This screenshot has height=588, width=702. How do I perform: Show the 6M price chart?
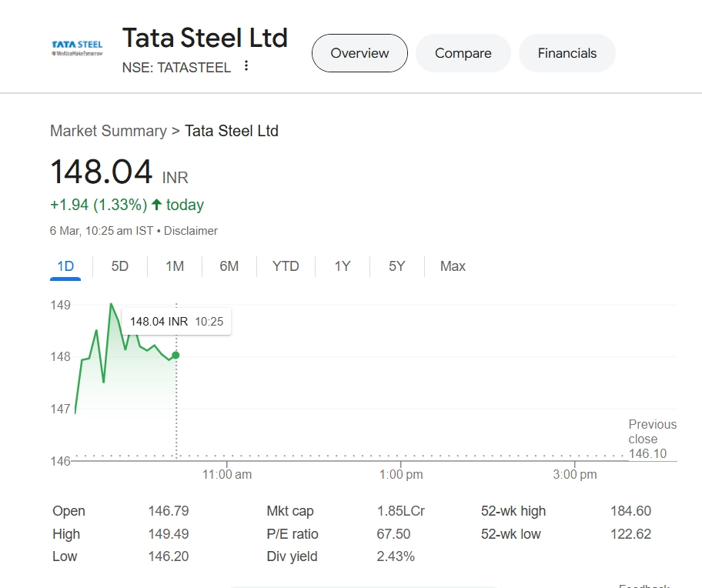(x=229, y=266)
